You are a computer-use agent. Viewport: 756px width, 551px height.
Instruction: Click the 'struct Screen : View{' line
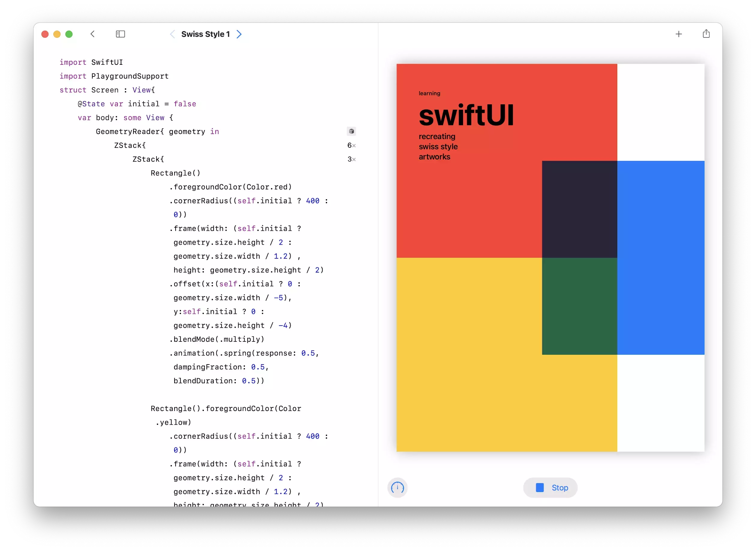coord(107,90)
